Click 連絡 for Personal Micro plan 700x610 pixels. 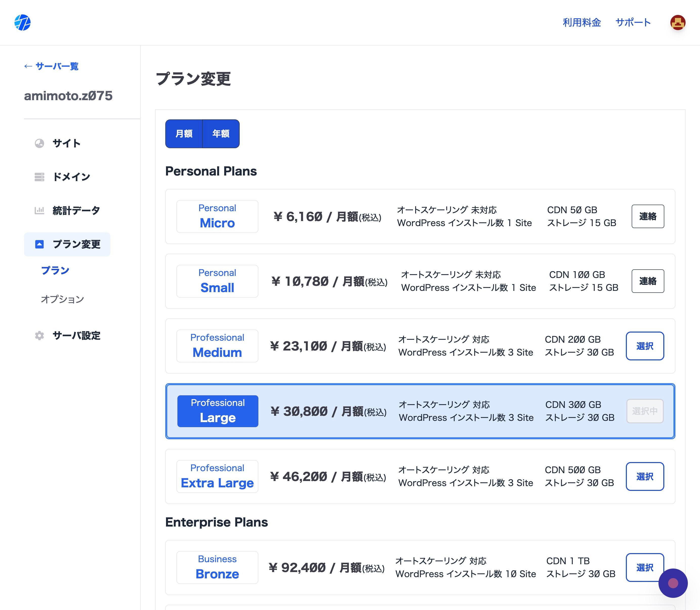click(x=648, y=216)
